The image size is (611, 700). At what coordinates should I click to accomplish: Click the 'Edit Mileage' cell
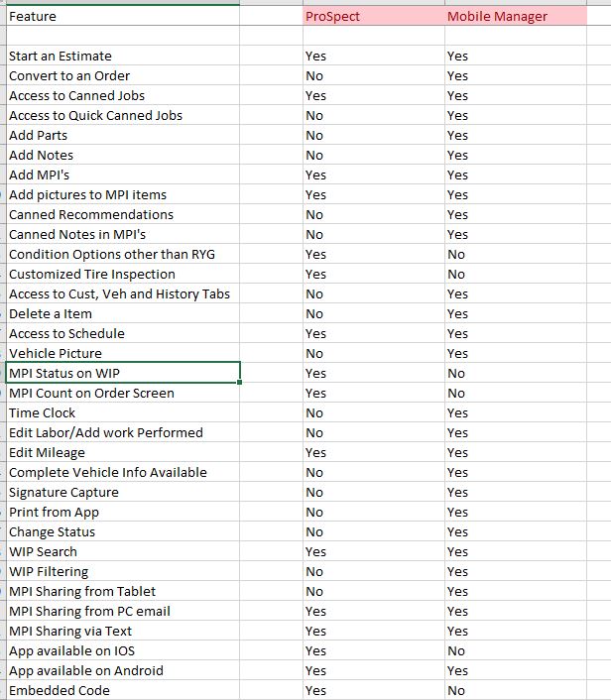coord(123,452)
